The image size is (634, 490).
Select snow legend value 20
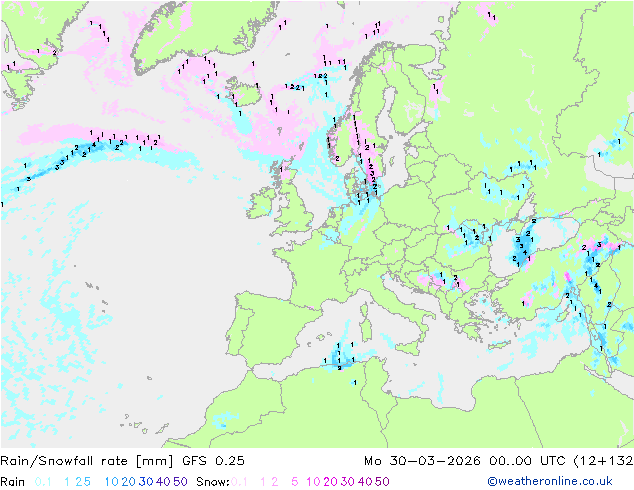(x=330, y=482)
